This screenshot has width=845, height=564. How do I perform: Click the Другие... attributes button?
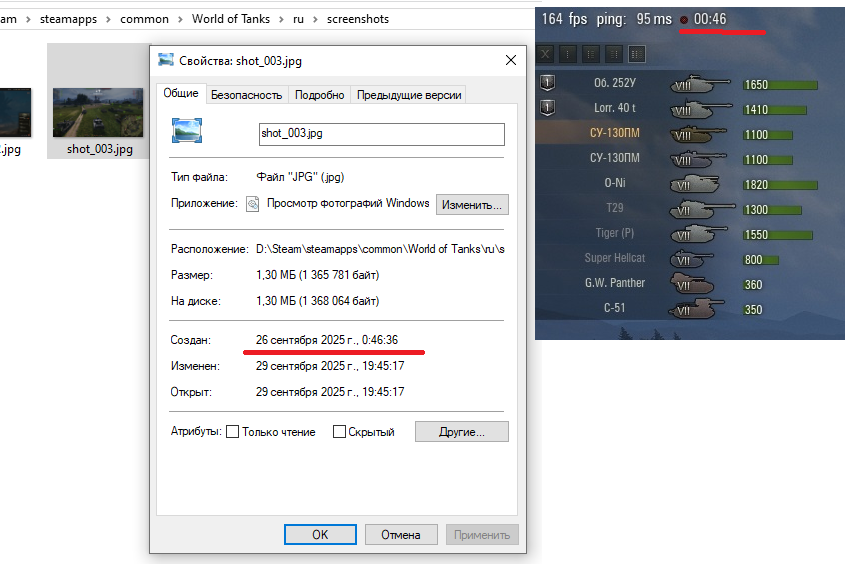tap(462, 431)
